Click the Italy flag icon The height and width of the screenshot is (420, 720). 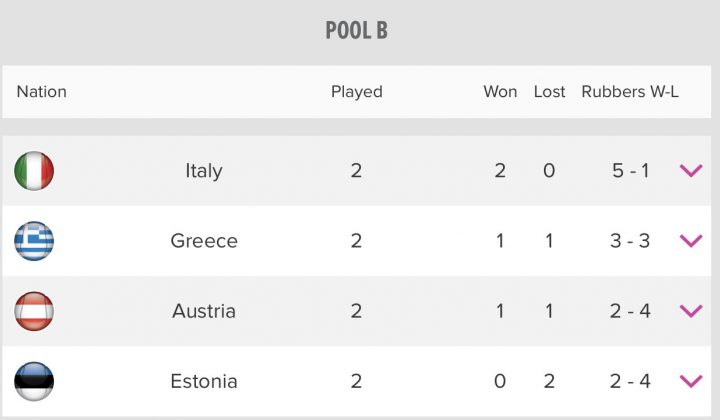[34, 171]
